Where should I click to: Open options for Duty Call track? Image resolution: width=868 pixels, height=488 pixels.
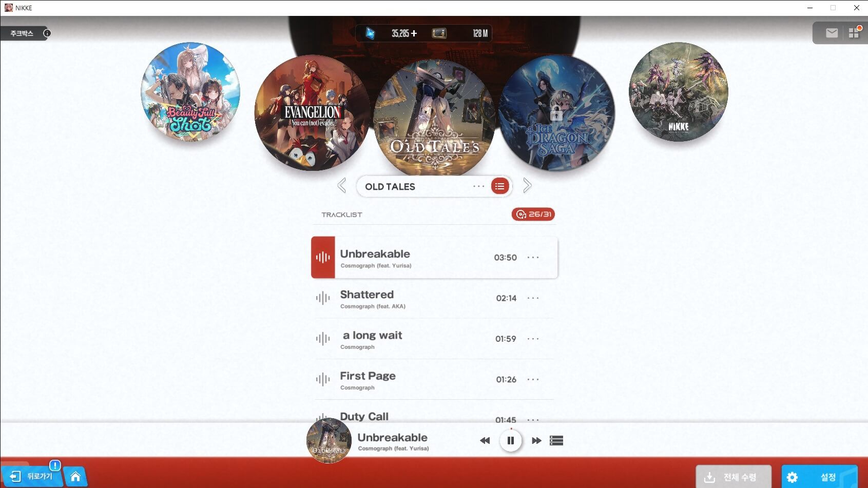(x=533, y=420)
